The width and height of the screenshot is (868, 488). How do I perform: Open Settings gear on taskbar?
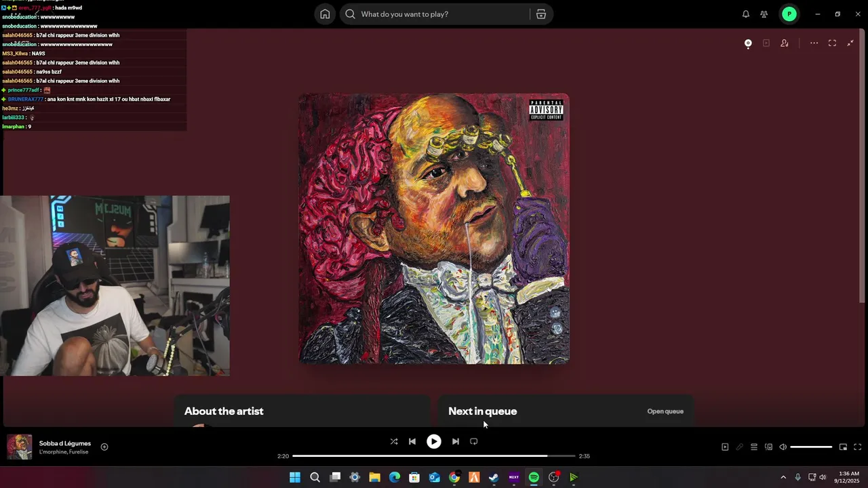(355, 478)
